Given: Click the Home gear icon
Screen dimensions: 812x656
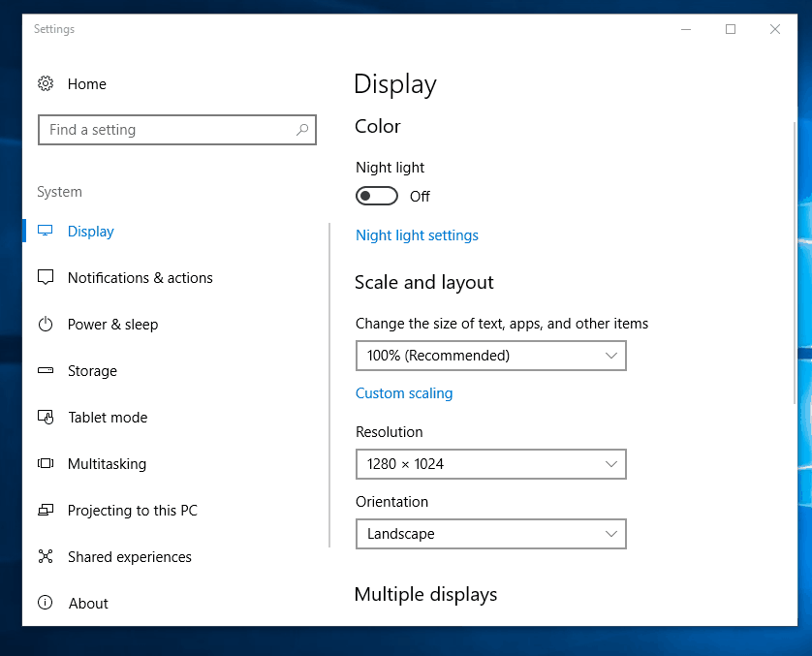Looking at the screenshot, I should point(46,84).
